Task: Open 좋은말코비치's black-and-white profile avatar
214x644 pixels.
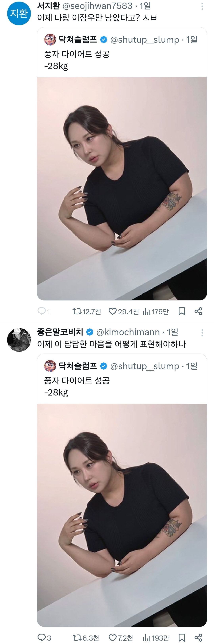Action: 19,340
